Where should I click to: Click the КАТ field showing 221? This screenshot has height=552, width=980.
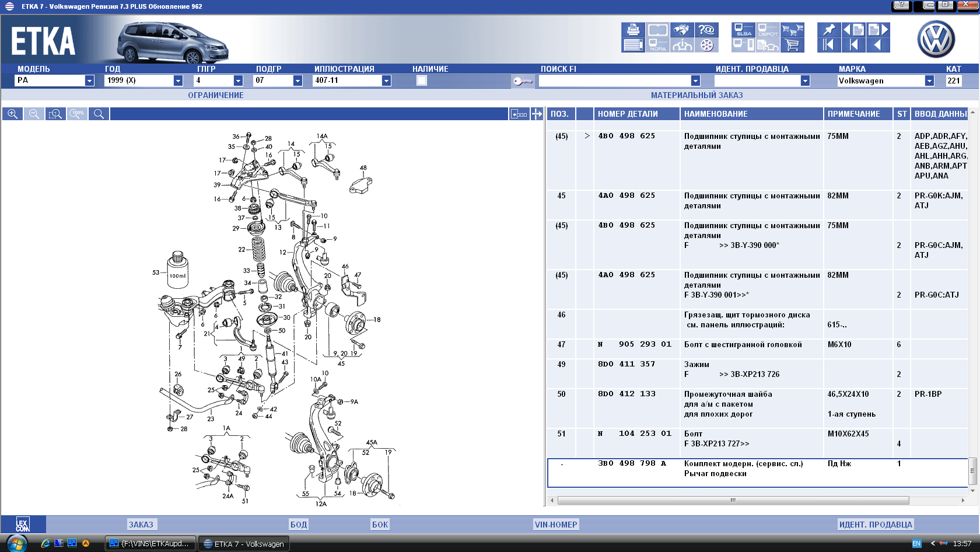[x=954, y=81]
